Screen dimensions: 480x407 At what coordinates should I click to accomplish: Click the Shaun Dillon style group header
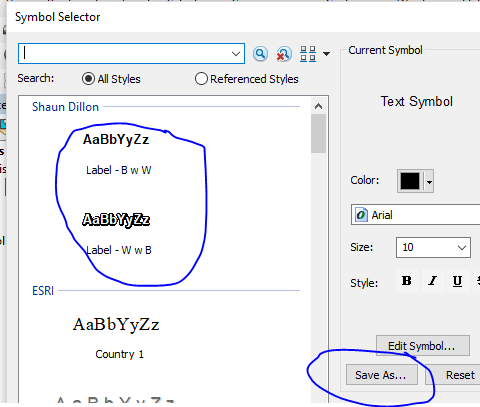tap(65, 107)
